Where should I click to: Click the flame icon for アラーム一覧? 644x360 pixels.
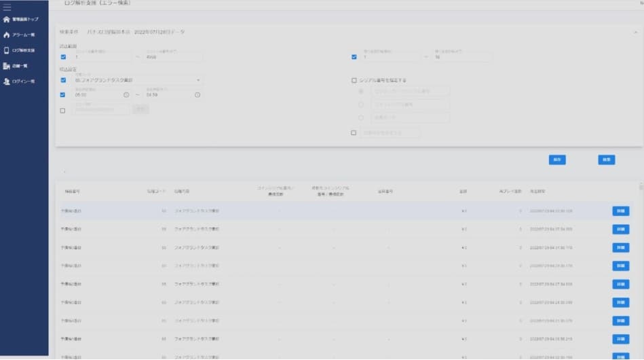7,35
